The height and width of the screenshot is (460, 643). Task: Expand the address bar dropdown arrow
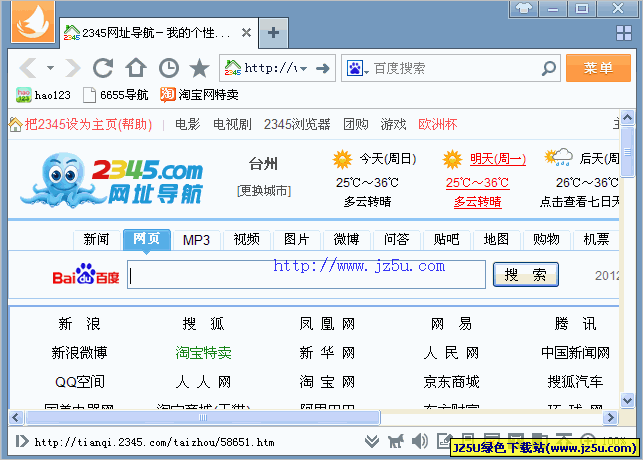click(x=303, y=68)
